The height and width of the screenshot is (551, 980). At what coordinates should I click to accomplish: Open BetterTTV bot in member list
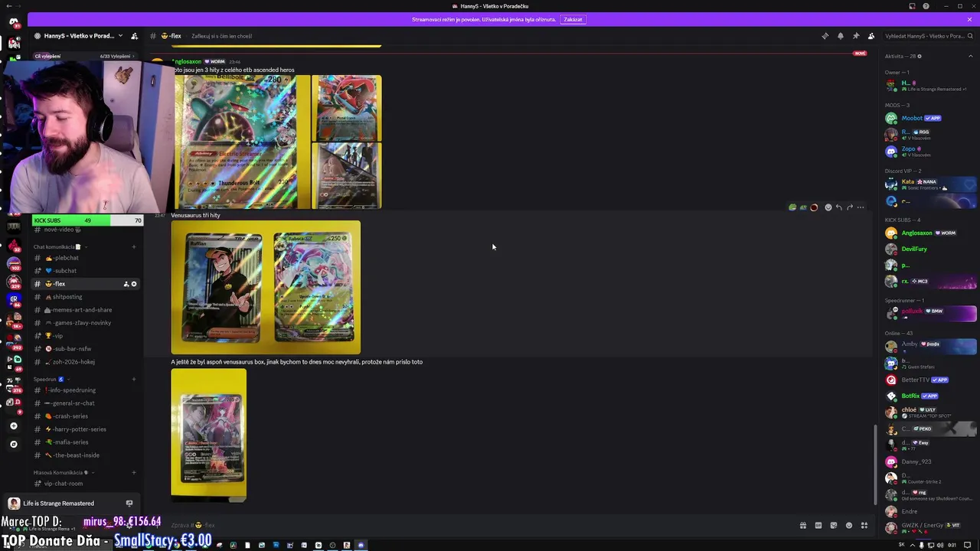(930, 380)
